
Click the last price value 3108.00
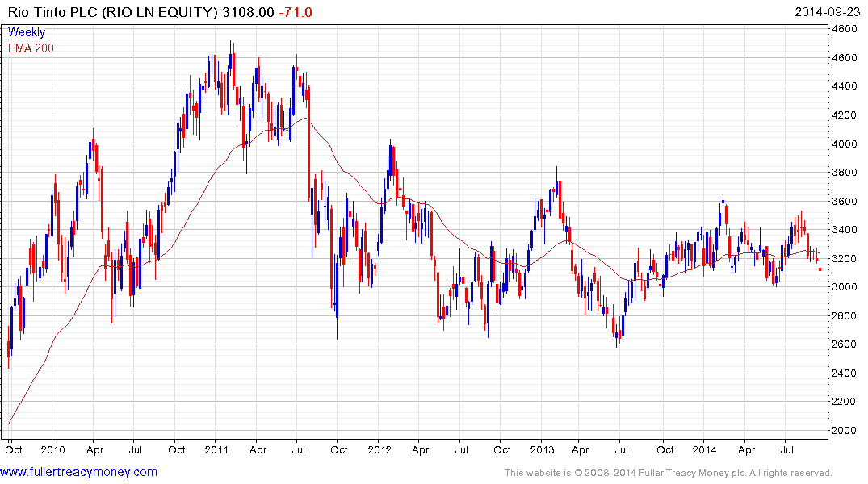[x=248, y=11]
